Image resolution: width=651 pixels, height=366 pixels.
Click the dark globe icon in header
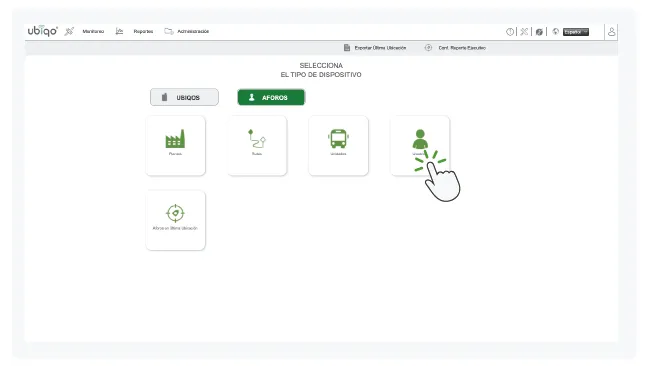[539, 32]
